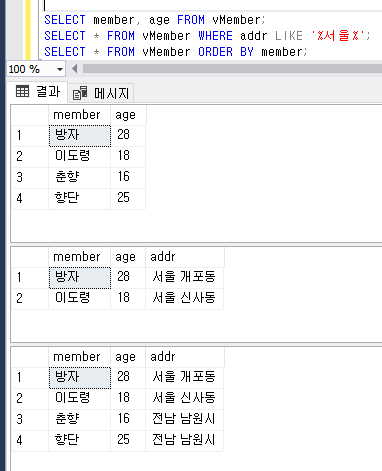Select age 18 cell in first result grid
Image resolution: width=382 pixels, height=471 pixels.
[x=128, y=156]
